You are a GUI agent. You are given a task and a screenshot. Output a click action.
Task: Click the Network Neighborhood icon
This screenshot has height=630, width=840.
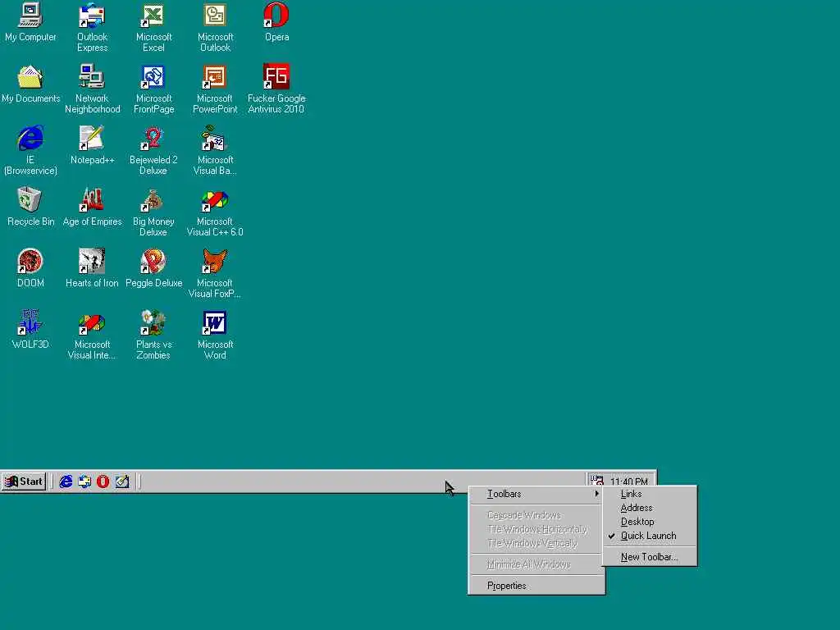(92, 89)
